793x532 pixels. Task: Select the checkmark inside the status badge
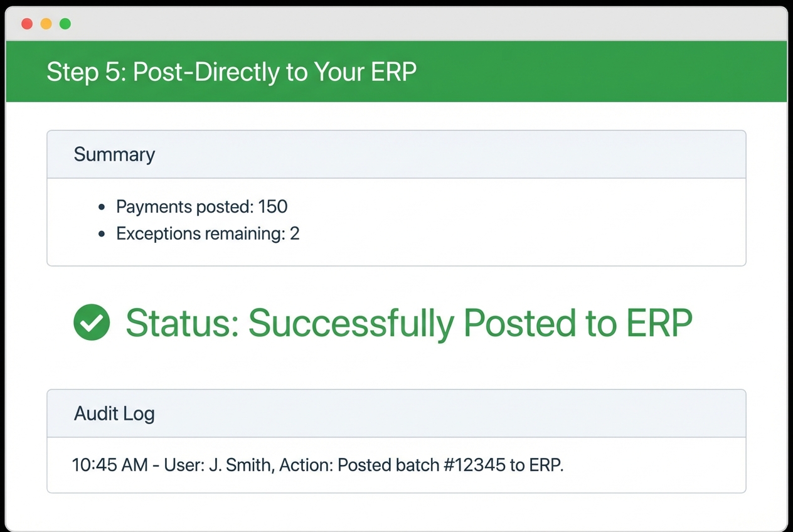point(92,322)
